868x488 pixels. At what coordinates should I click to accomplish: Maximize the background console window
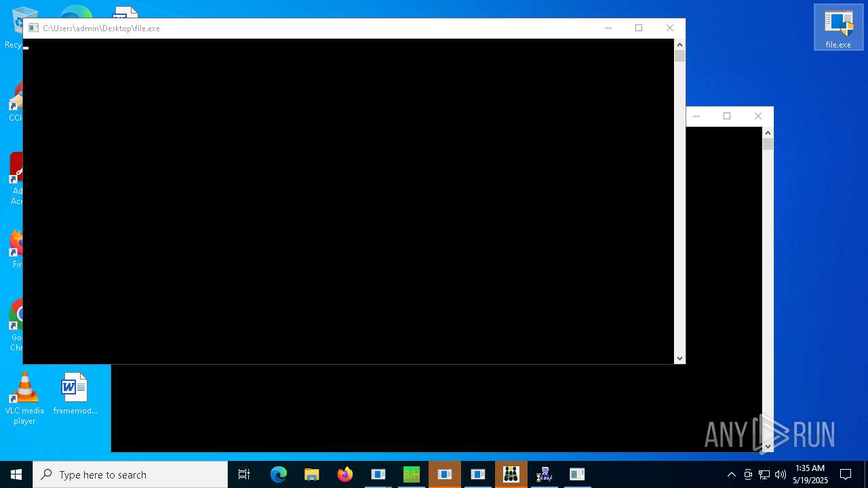[727, 116]
